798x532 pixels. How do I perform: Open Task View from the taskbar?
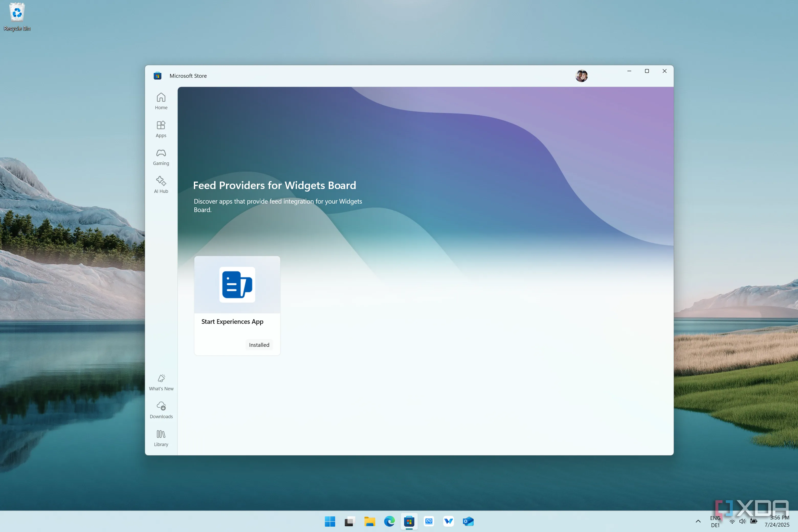tap(349, 522)
